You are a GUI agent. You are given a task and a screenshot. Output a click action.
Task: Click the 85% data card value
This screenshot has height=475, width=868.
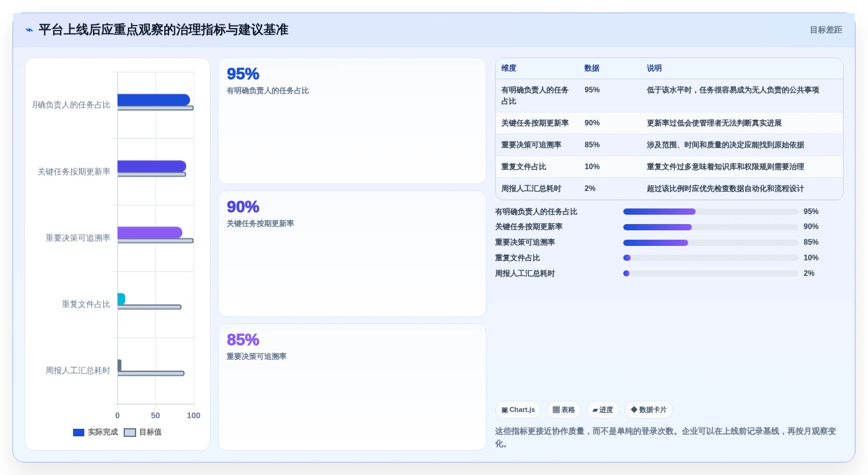pos(243,340)
